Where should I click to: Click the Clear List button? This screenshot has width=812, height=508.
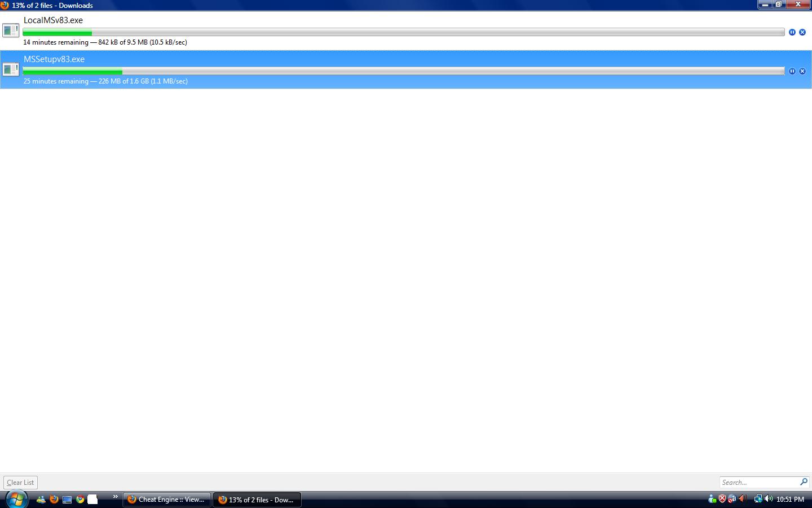coord(20,483)
